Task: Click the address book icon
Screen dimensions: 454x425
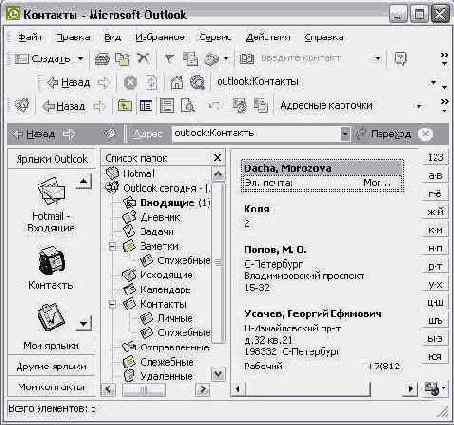Action: point(247,59)
